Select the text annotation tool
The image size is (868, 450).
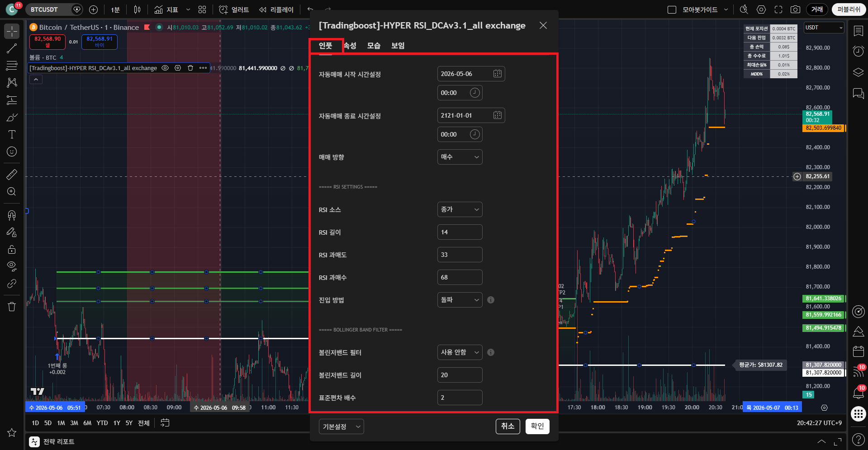(x=12, y=134)
